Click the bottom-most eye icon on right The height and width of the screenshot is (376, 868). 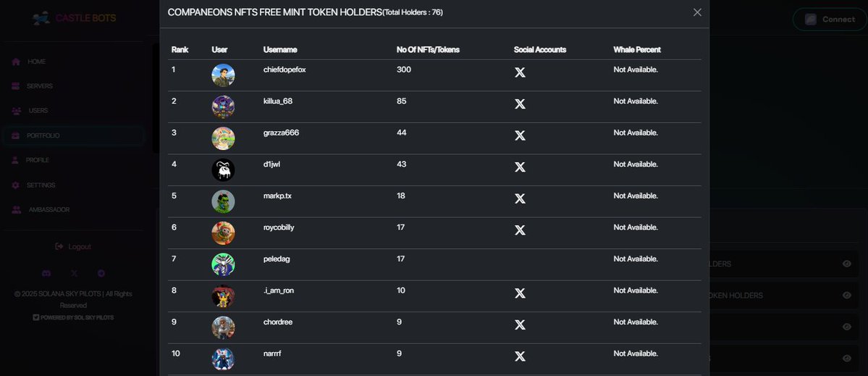point(846,358)
